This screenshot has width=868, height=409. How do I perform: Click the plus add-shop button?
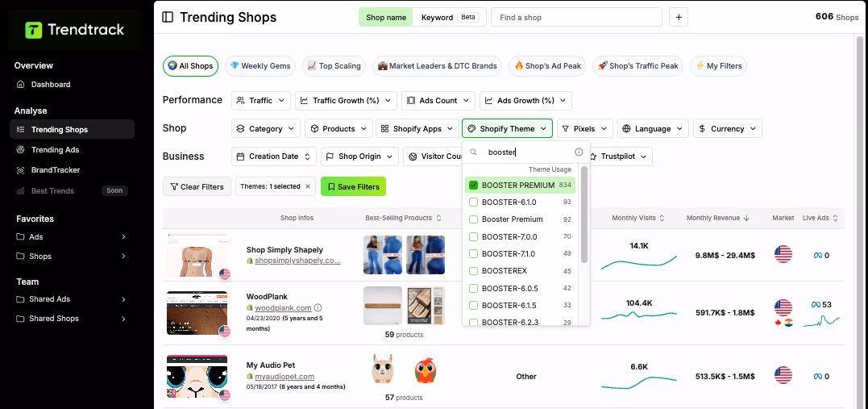click(x=678, y=17)
